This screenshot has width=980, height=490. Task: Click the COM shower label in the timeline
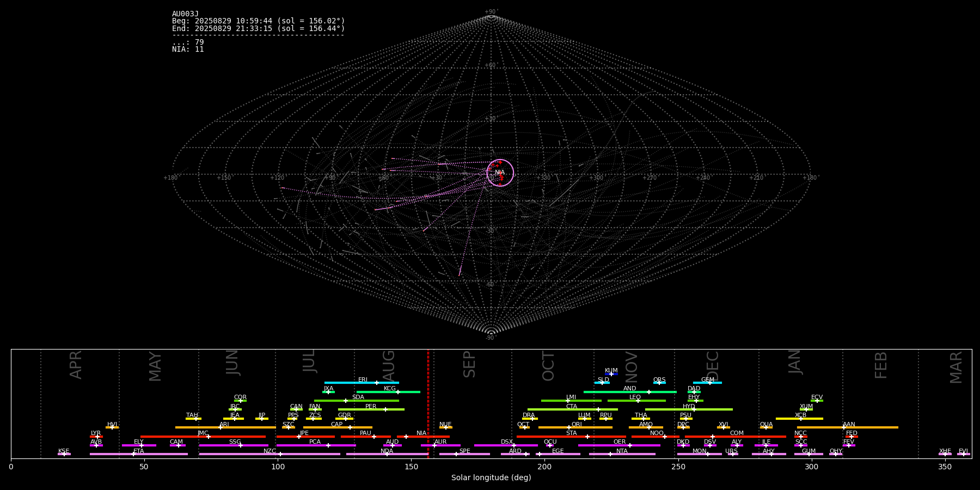[x=737, y=433]
